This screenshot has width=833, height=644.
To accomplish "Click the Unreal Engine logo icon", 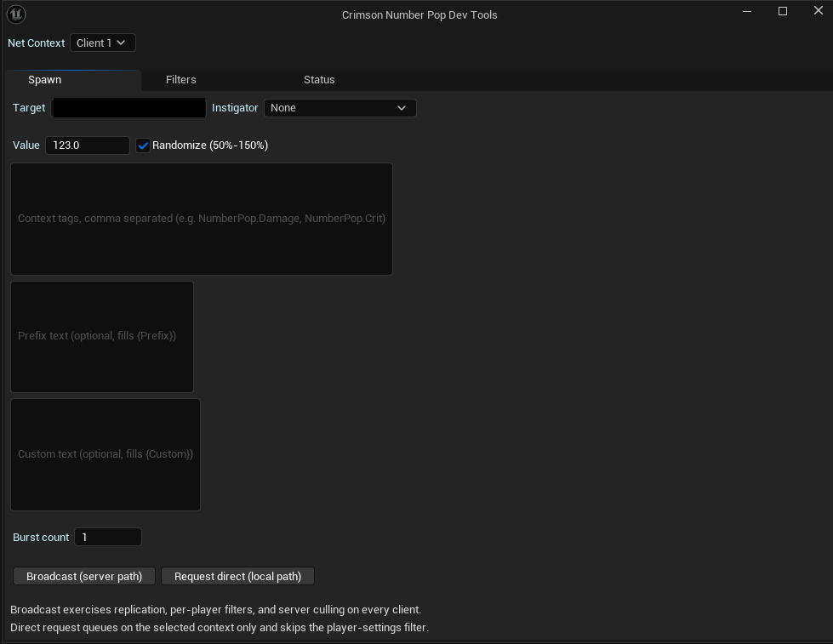I will pyautogui.click(x=16, y=14).
